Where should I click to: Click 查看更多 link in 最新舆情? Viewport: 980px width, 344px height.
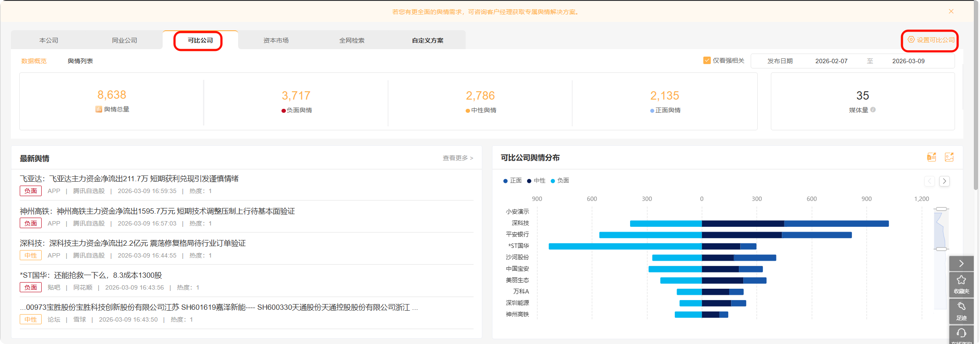pos(457,158)
